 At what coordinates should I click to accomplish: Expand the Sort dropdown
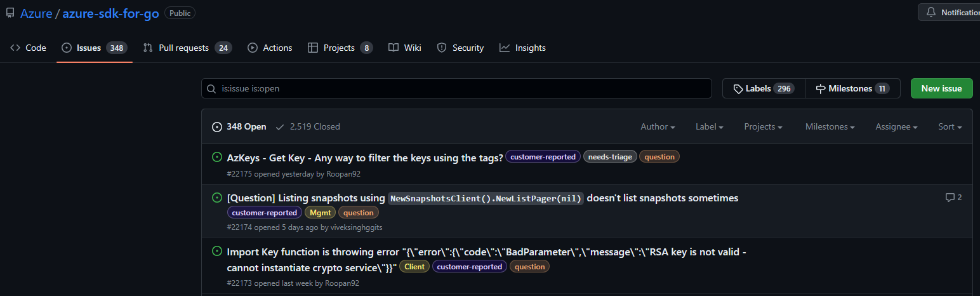[x=950, y=126]
